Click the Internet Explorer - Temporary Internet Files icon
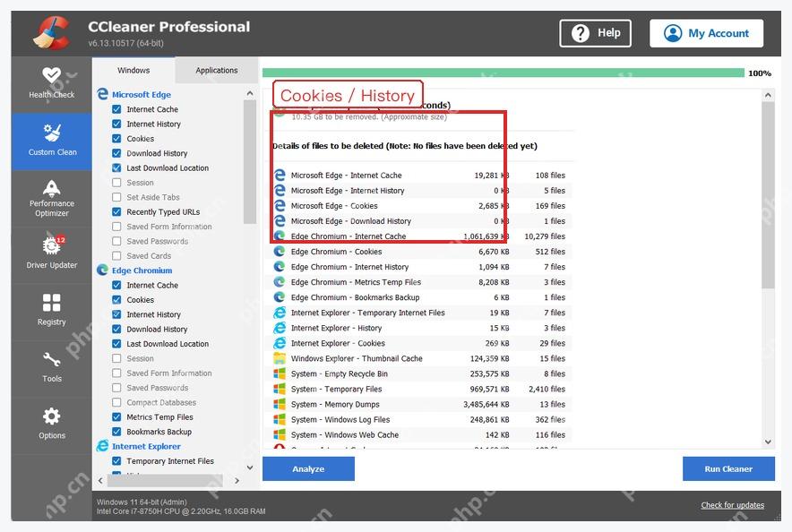 coord(280,313)
